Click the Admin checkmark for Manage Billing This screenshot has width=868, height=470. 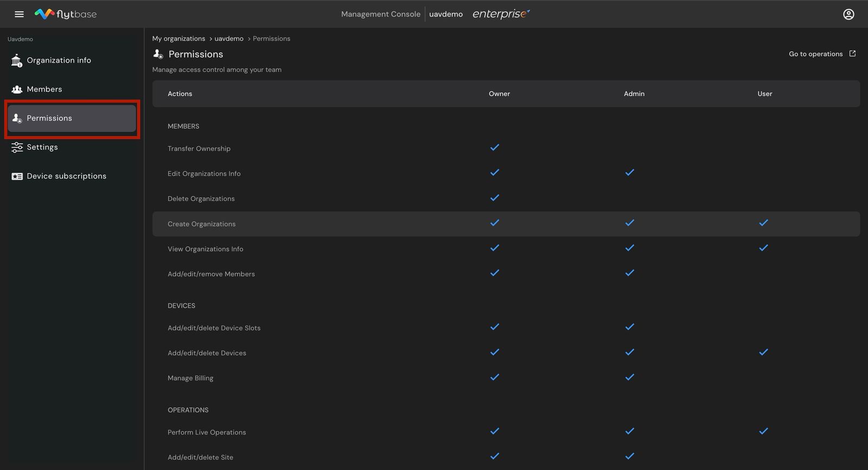click(x=629, y=377)
